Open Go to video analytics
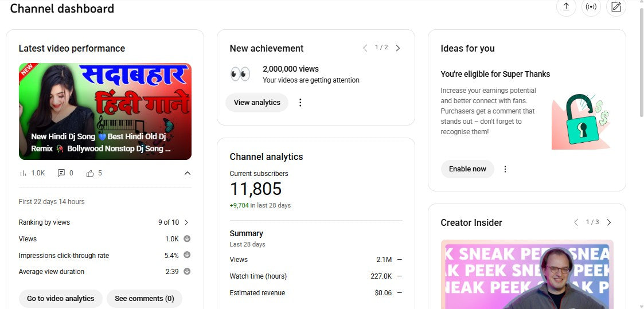Image resolution: width=644 pixels, height=309 pixels. click(61, 299)
